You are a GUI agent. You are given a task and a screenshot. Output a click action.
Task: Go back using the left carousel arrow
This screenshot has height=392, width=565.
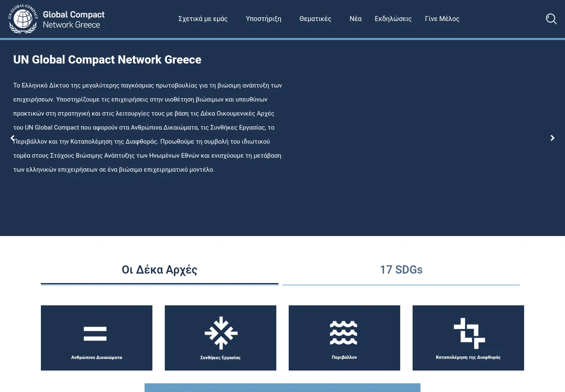(12, 138)
